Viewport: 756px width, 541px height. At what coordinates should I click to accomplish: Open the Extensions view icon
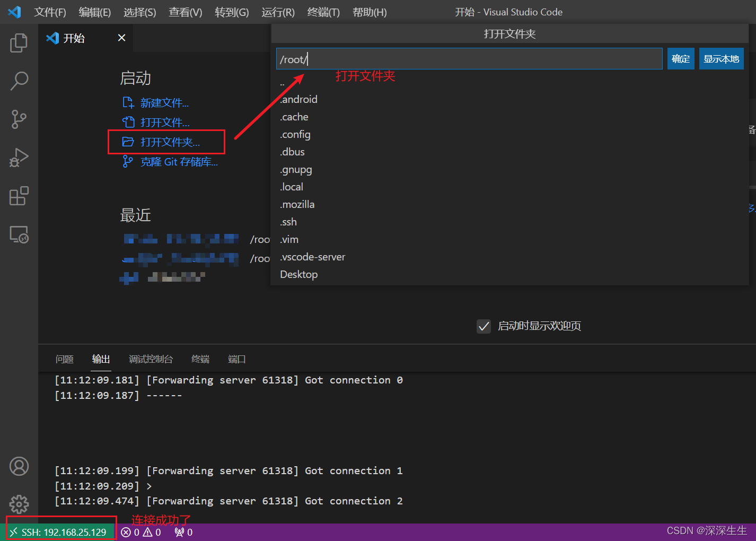coord(19,196)
